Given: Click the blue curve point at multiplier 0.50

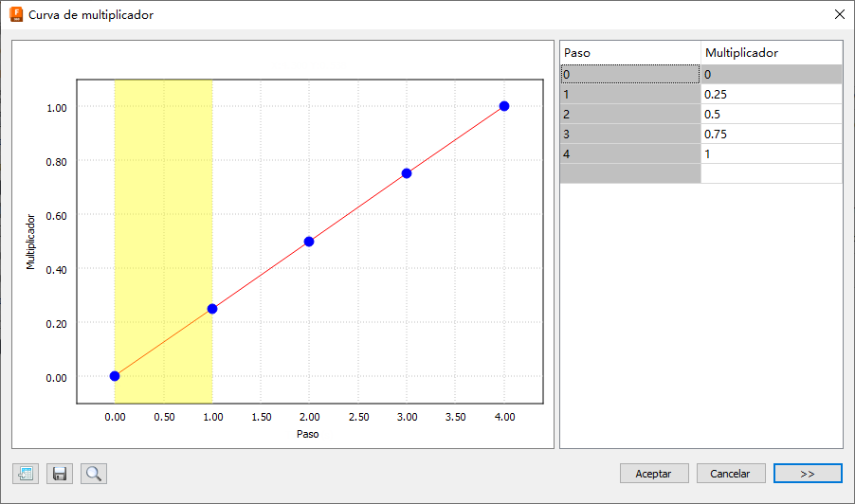Looking at the screenshot, I should coord(309,242).
